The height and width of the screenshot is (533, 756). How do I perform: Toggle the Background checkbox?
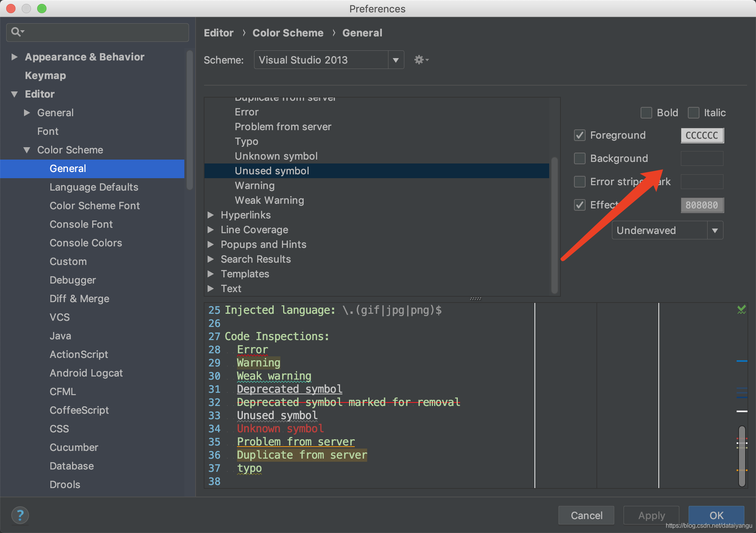[579, 158]
